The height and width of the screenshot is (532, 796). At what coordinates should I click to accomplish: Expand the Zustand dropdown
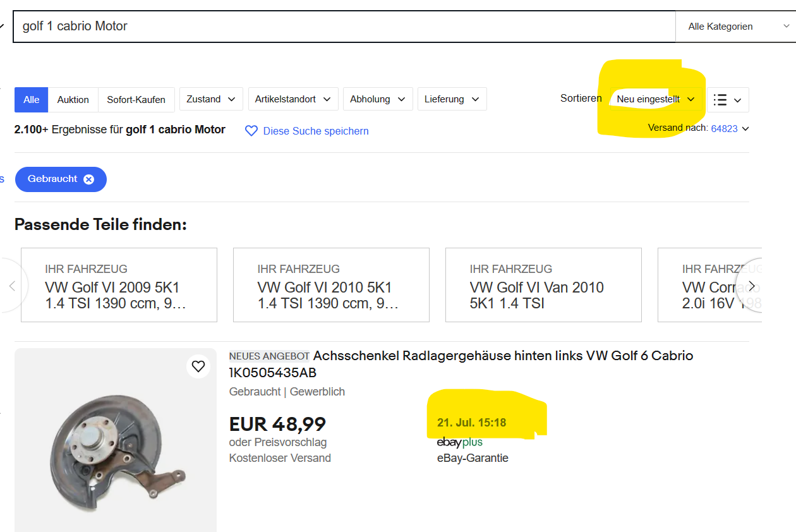tap(211, 99)
